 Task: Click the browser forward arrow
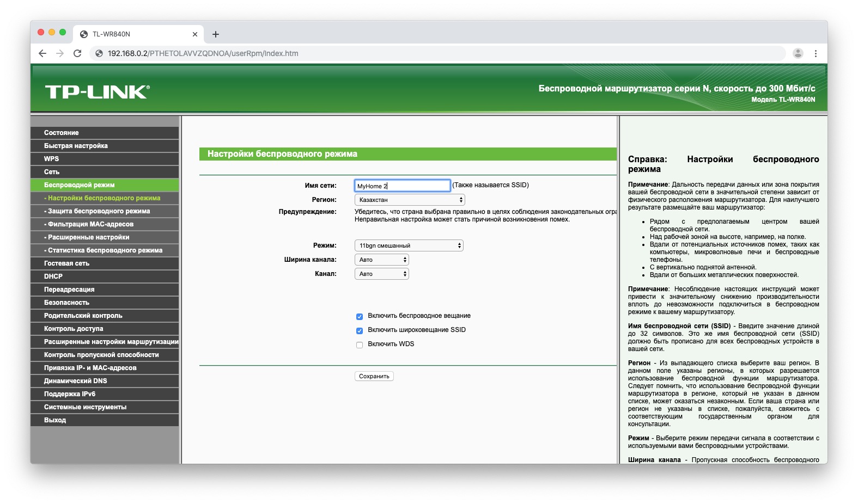[x=60, y=53]
